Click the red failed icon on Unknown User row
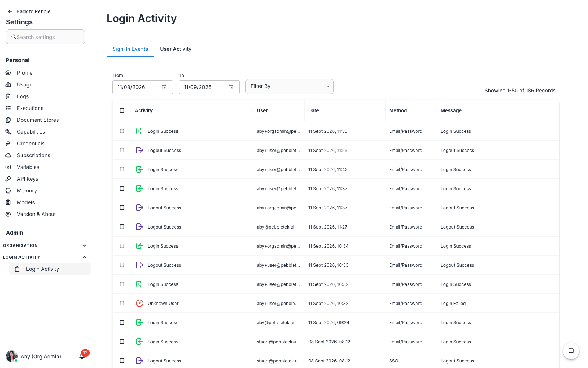 click(140, 303)
